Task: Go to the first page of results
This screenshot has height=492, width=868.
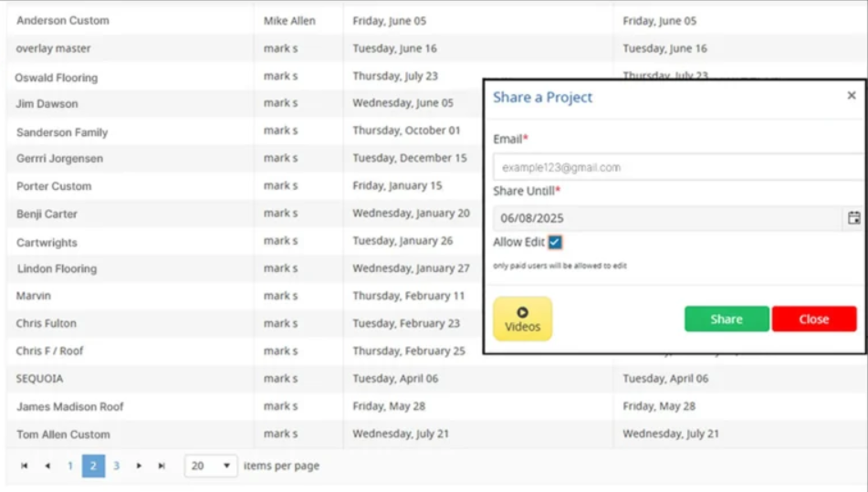Action: pyautogui.click(x=24, y=466)
